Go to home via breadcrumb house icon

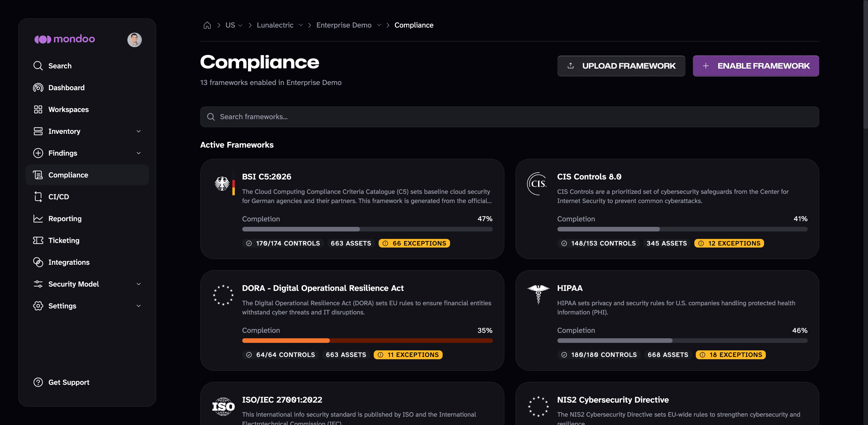click(x=207, y=25)
